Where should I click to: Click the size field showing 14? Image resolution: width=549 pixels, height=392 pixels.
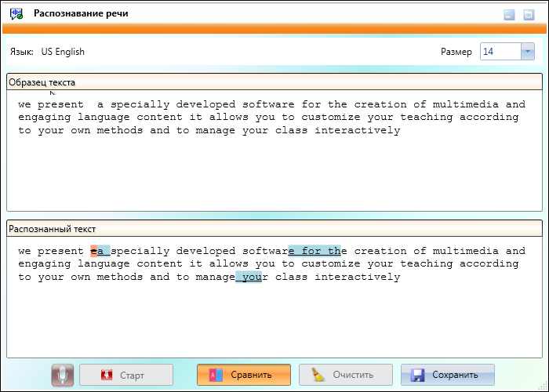500,52
